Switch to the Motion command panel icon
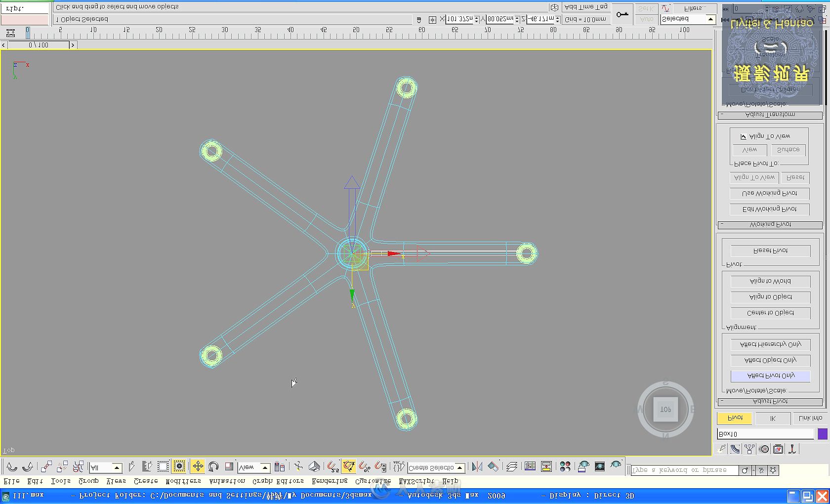The height and width of the screenshot is (504, 830). click(764, 449)
